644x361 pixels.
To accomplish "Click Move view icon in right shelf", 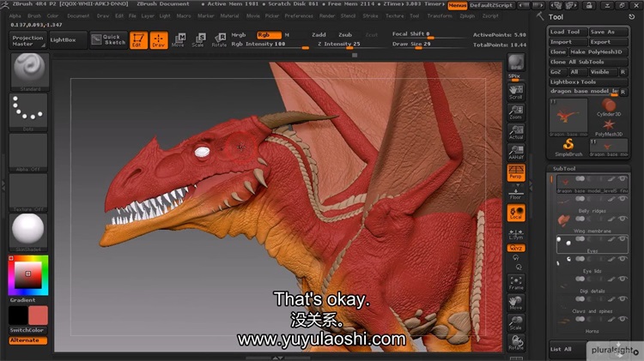I will (x=516, y=304).
